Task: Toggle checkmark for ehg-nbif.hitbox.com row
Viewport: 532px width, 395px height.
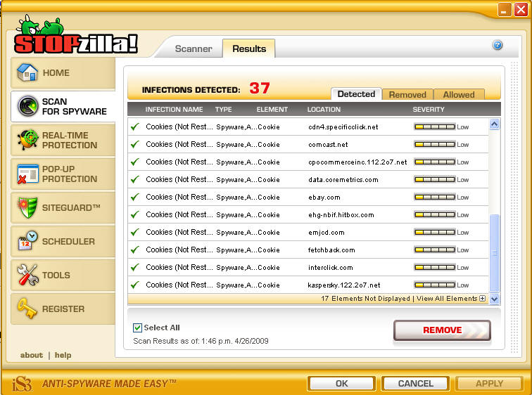Action: pyautogui.click(x=135, y=215)
